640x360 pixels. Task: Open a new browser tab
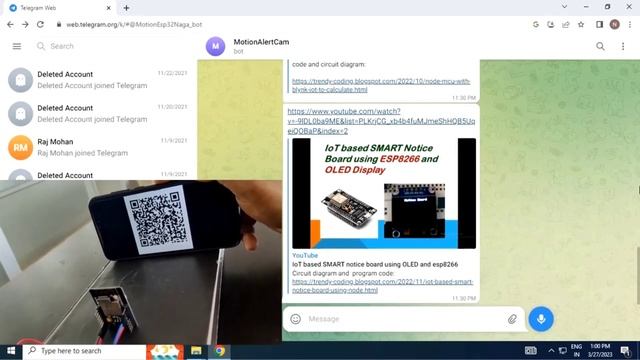(126, 8)
